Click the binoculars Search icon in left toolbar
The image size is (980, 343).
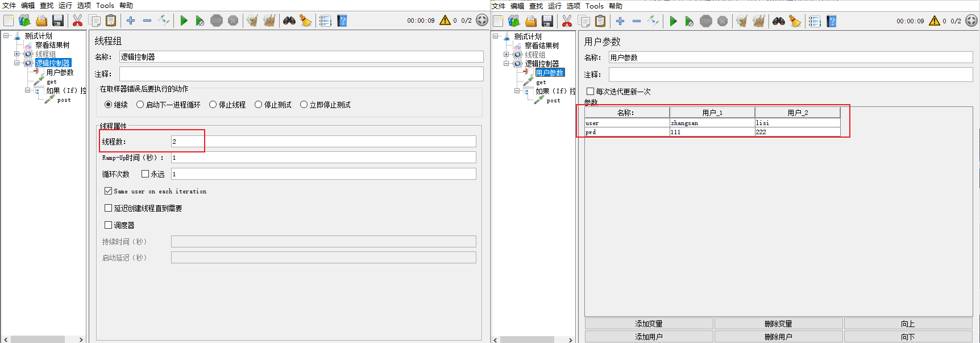coord(289,21)
